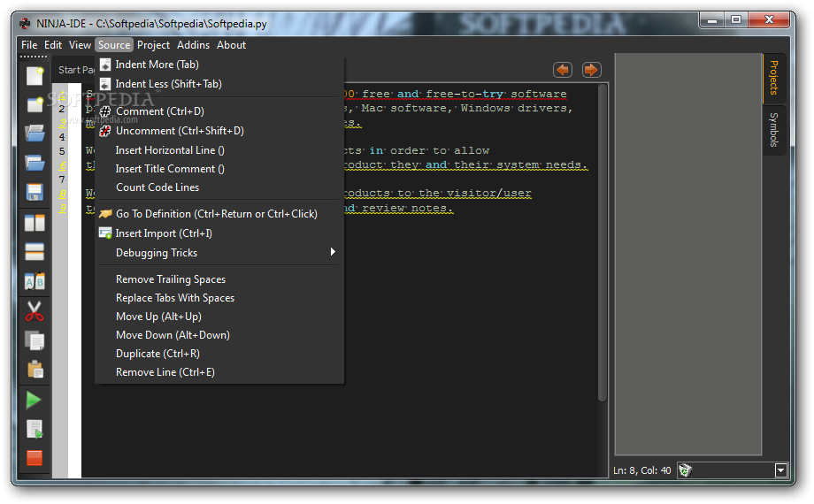Click the red Stop execution icon

point(35,458)
